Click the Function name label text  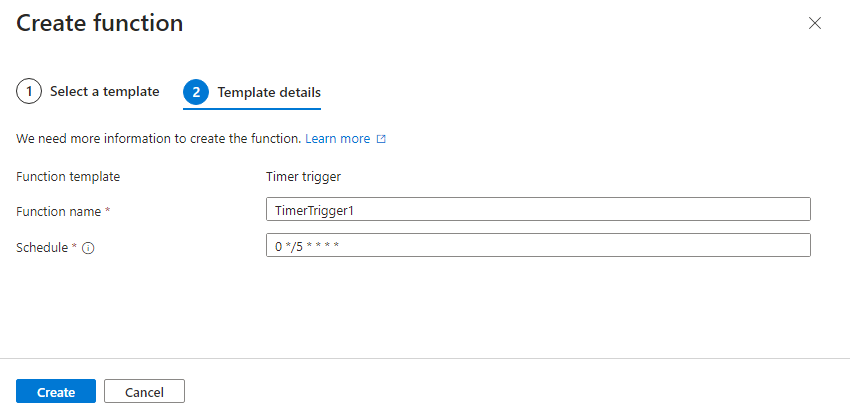[59, 212]
